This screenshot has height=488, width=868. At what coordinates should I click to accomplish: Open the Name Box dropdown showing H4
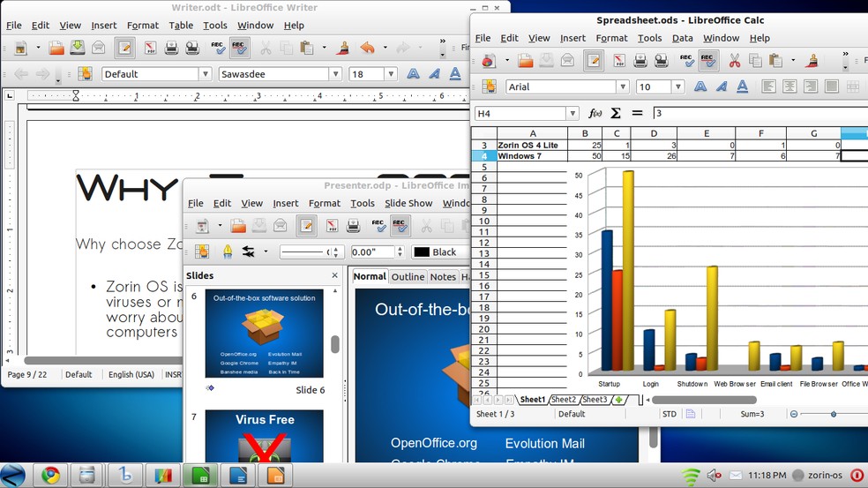tap(572, 113)
